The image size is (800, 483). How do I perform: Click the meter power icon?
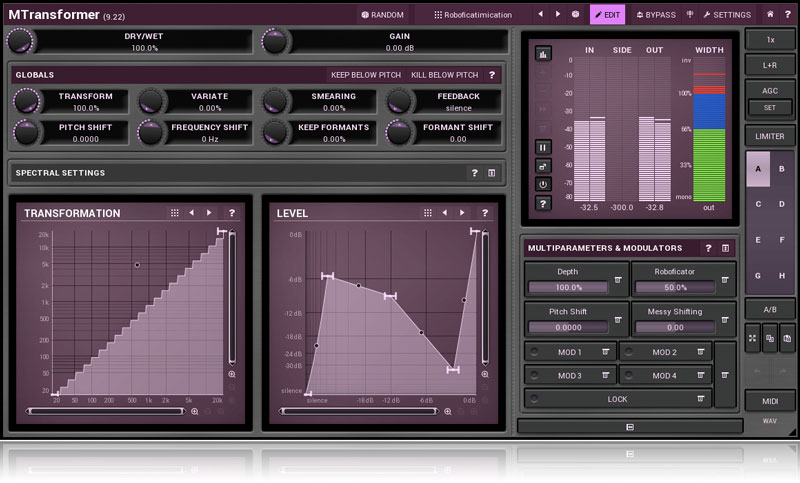543,184
